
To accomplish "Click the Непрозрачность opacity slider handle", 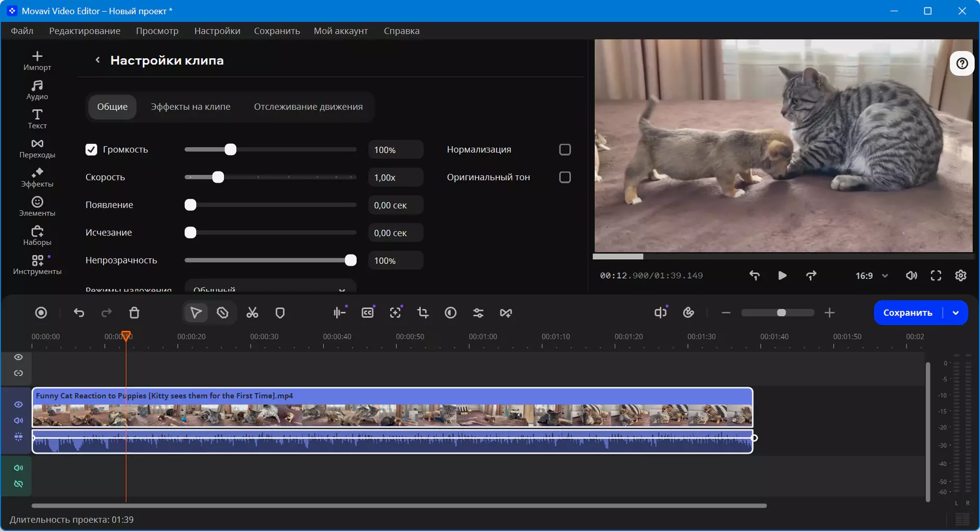I will [x=350, y=260].
